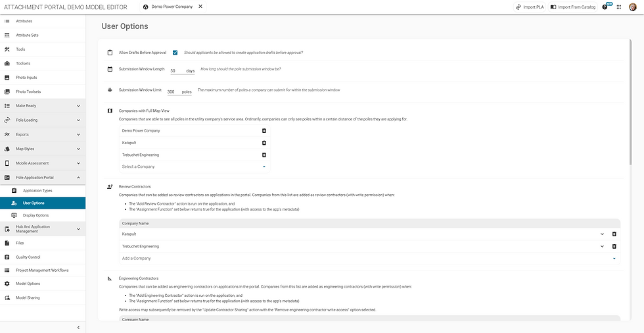This screenshot has height=333, width=644.
Task: Click the 'Engineering Contractors' heading
Action: tap(139, 278)
